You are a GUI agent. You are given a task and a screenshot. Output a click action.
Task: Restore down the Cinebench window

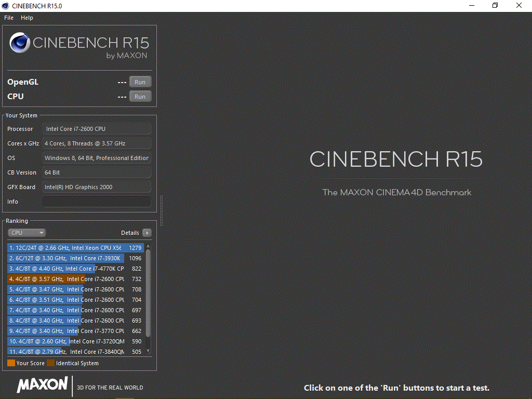coord(495,5)
